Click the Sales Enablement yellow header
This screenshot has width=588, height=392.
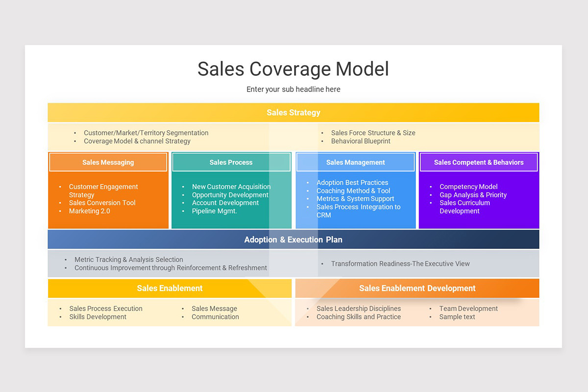170,288
